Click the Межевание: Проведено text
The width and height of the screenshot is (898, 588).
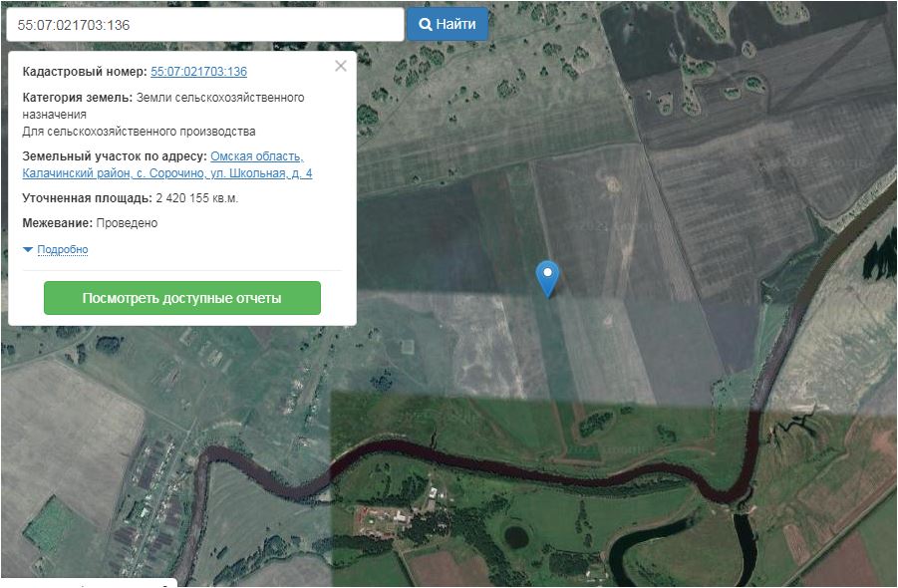90,222
